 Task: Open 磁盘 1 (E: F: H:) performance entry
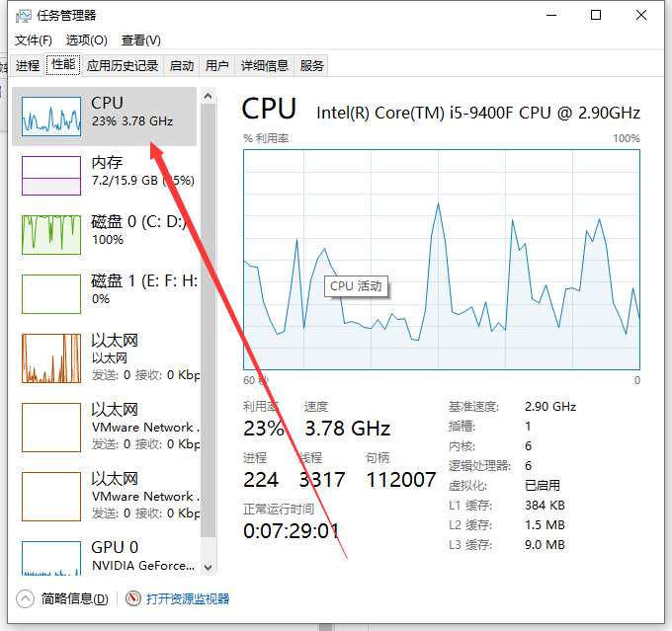51,293
